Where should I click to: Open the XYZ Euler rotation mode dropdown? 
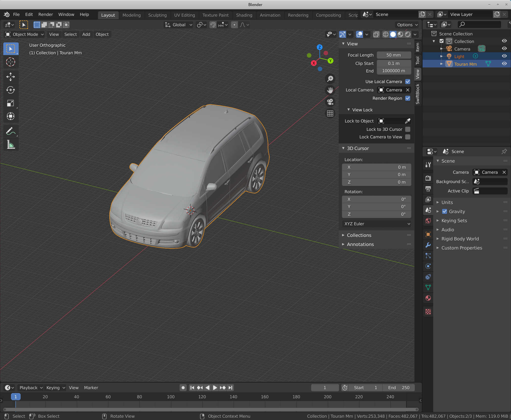pyautogui.click(x=376, y=224)
